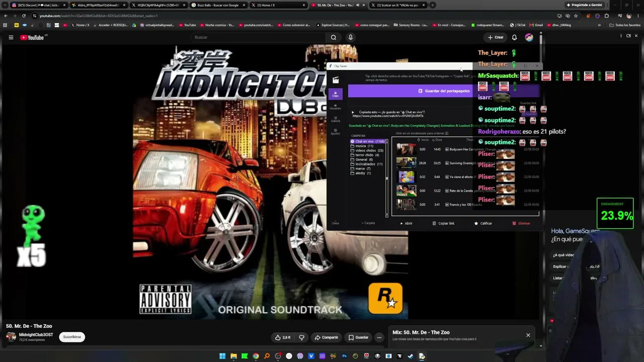Image resolution: width=644 pixels, height=362 pixels.
Task: Bookmark this page with the star icon
Action: (x=576, y=16)
